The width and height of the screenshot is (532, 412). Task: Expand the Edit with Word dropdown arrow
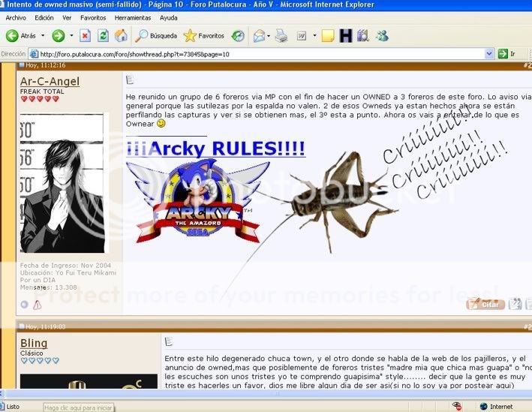[314, 35]
